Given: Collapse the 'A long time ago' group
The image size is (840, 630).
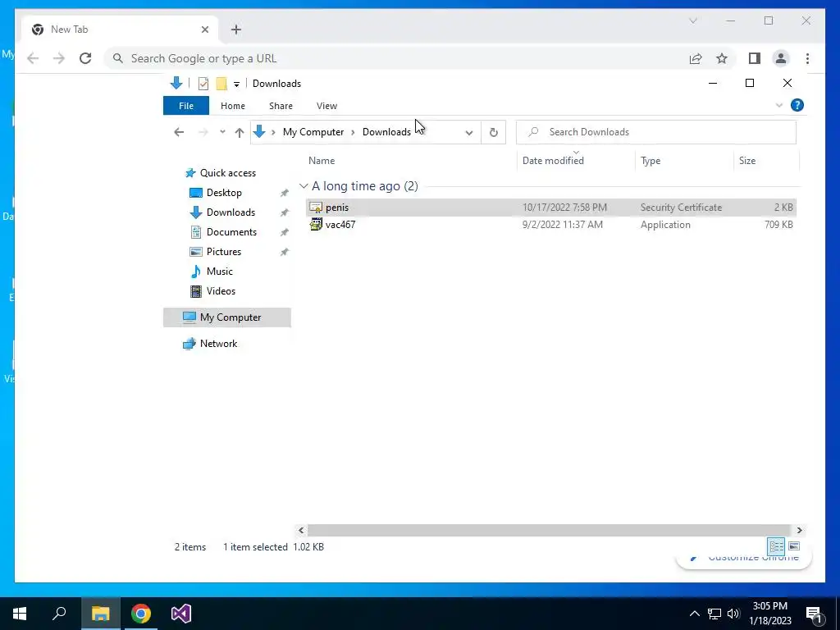Looking at the screenshot, I should tap(304, 186).
